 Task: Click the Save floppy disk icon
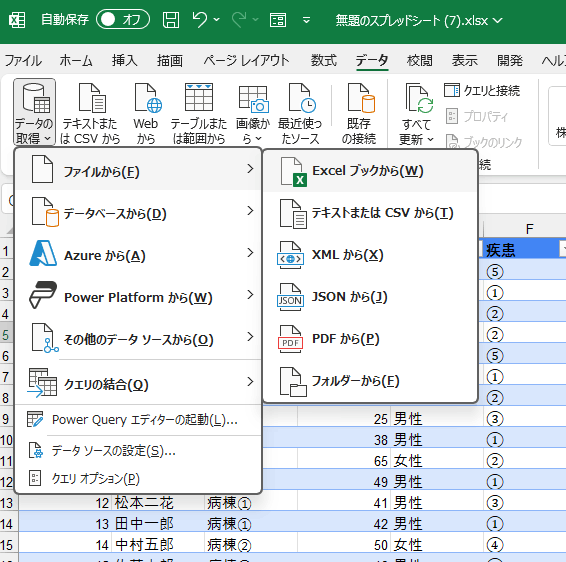(x=171, y=20)
